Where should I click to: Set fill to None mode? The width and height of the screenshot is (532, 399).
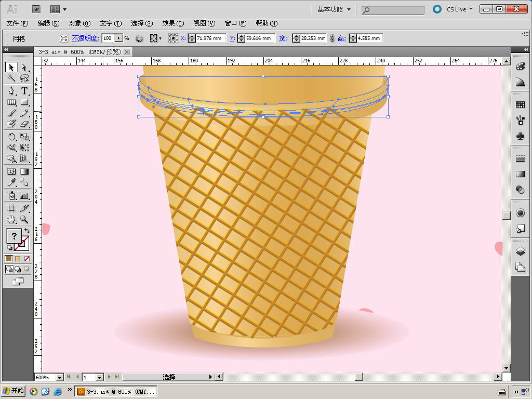[27, 258]
